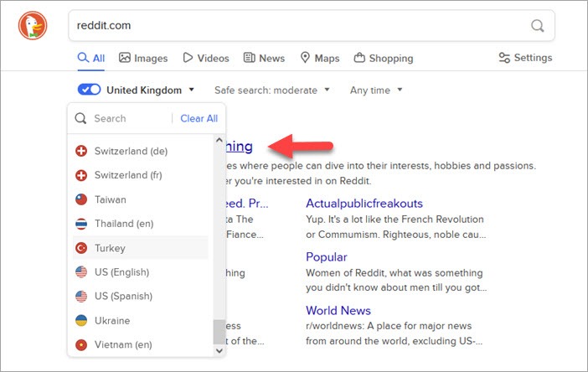Screen dimensions: 588x372
Task: Switch to the Videos tab
Action: pyautogui.click(x=206, y=58)
